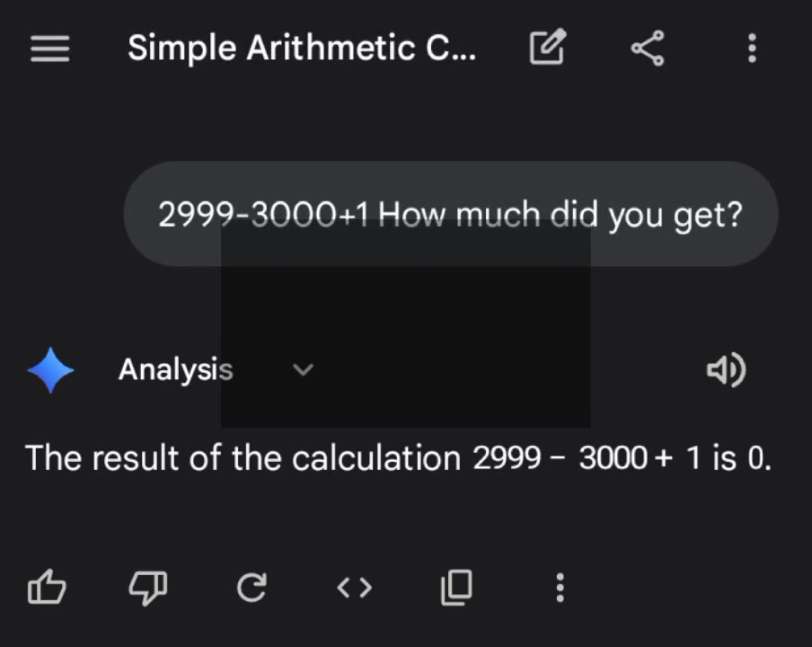The height and width of the screenshot is (647, 812).
Task: Click the response text stating result is 0
Action: (x=398, y=458)
